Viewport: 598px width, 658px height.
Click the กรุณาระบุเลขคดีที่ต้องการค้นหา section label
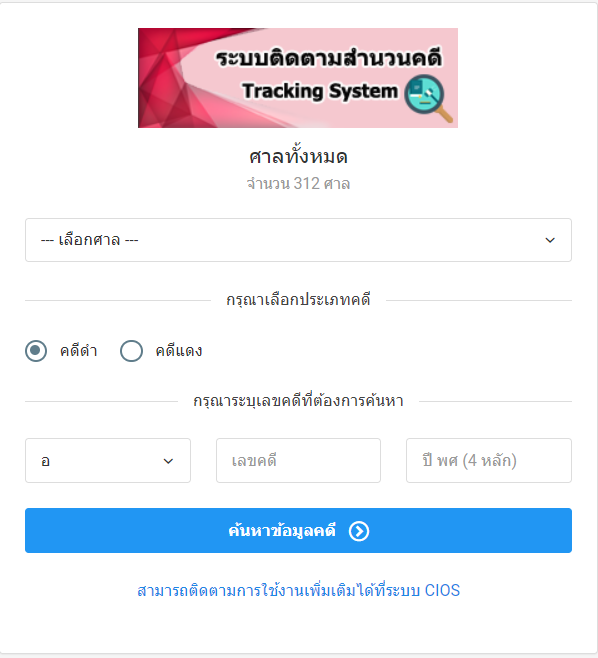(298, 401)
